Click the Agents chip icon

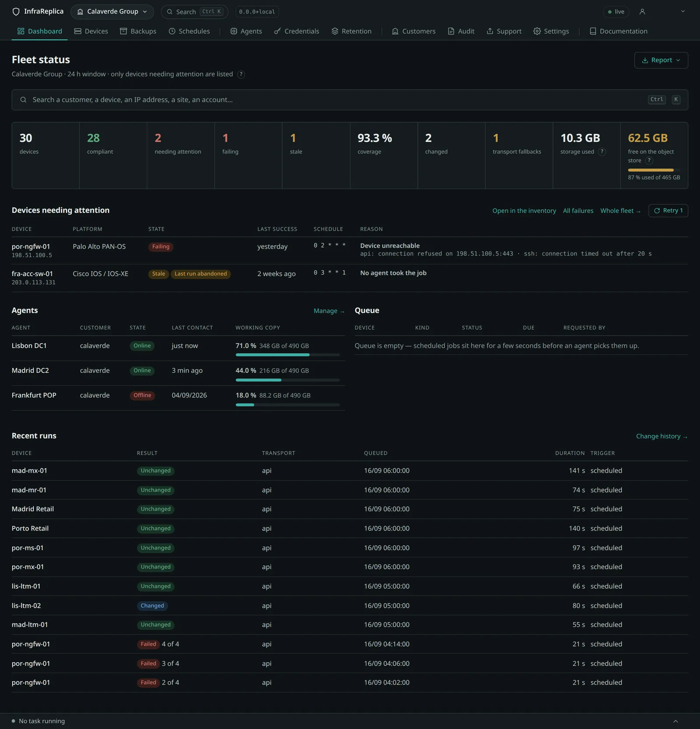[x=234, y=31]
